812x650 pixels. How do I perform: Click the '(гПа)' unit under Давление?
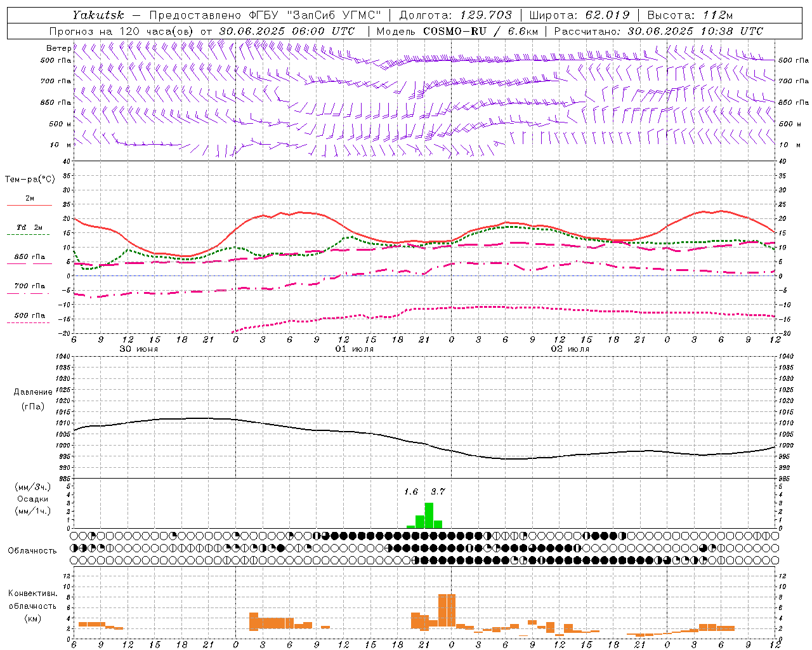[33, 406]
